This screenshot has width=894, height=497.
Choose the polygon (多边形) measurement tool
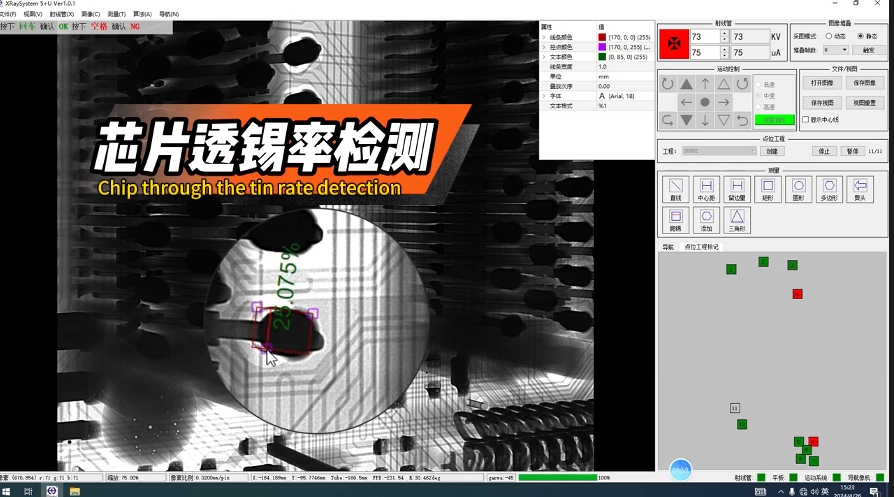[829, 189]
